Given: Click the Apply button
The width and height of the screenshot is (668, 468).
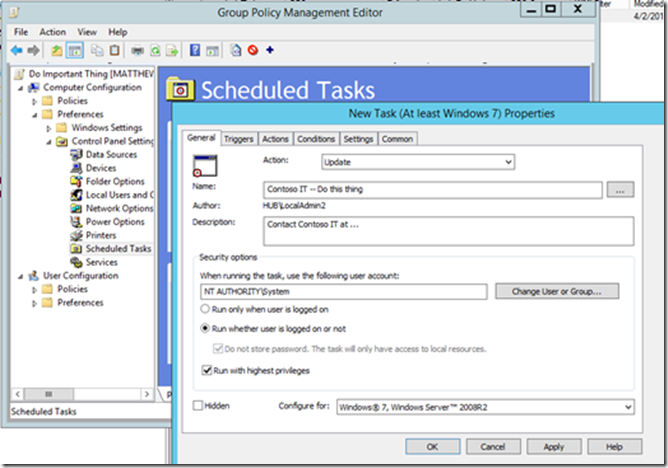Looking at the screenshot, I should [x=554, y=446].
